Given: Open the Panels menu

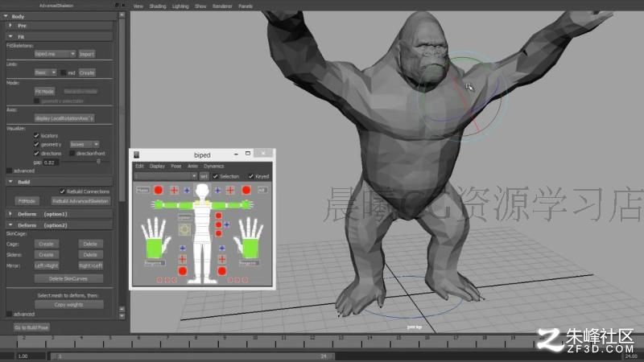Looking at the screenshot, I should (246, 6).
